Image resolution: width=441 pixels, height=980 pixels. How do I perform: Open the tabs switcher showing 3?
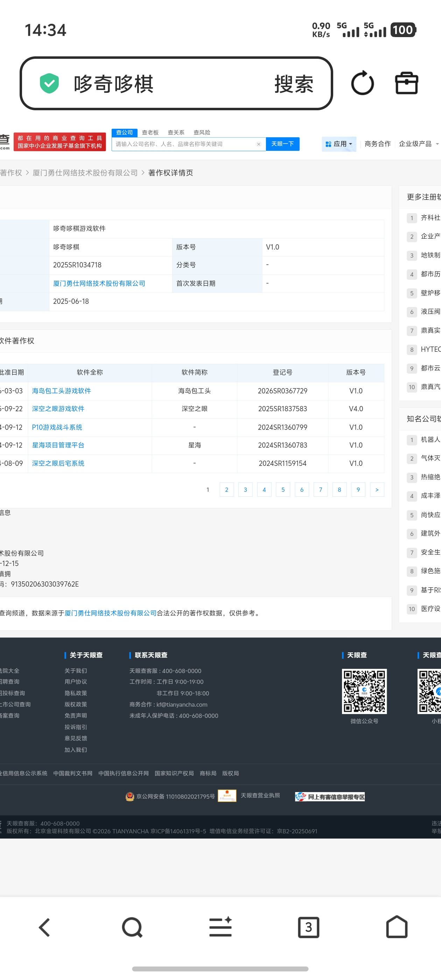click(x=309, y=927)
